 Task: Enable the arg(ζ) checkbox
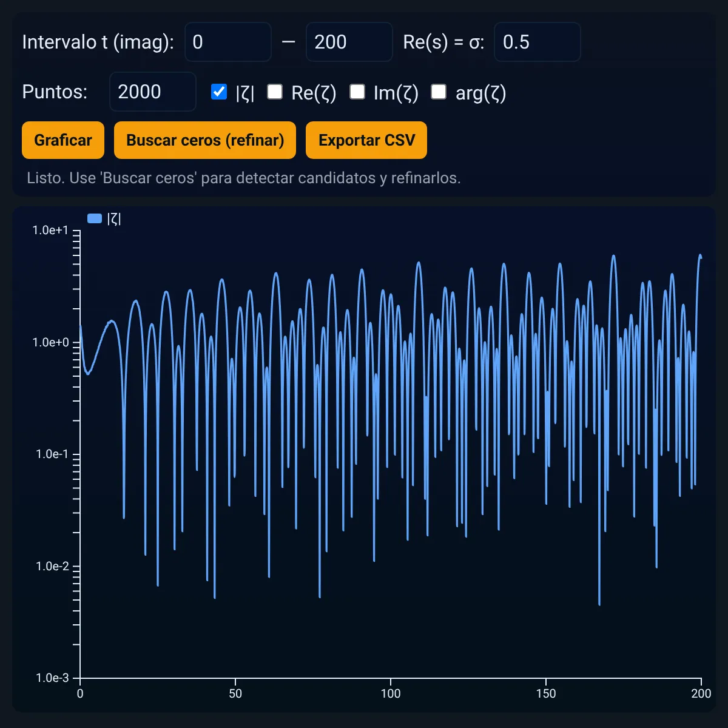439,92
